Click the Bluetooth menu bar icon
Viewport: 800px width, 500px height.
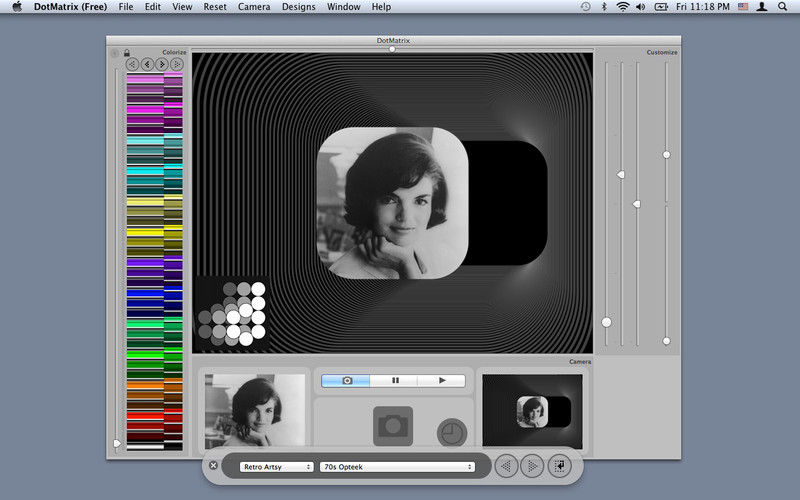604,7
